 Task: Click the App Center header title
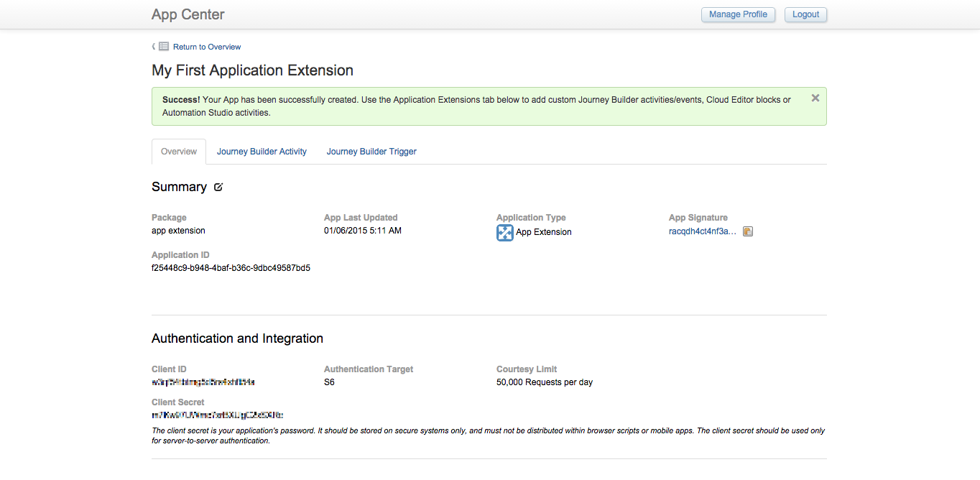(x=188, y=14)
